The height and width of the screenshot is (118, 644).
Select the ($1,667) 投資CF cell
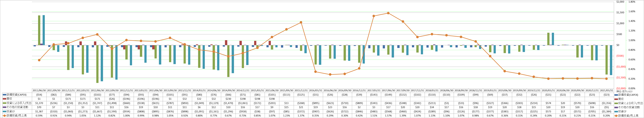click(98, 112)
